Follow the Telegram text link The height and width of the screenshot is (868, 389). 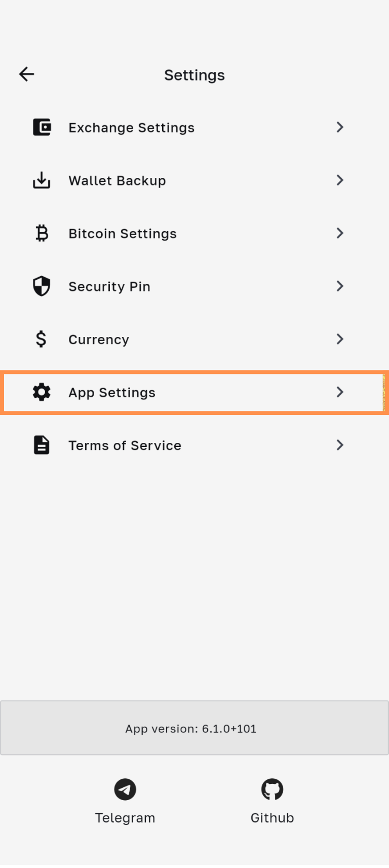click(x=125, y=818)
